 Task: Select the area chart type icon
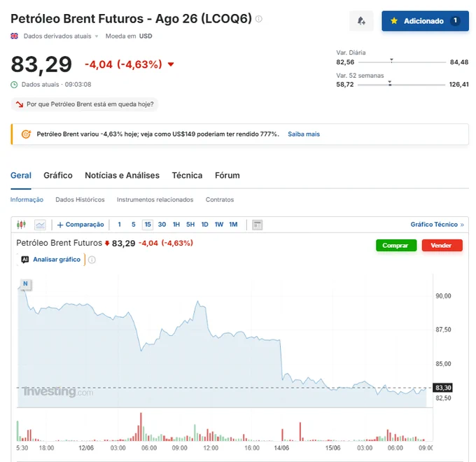[x=40, y=225]
